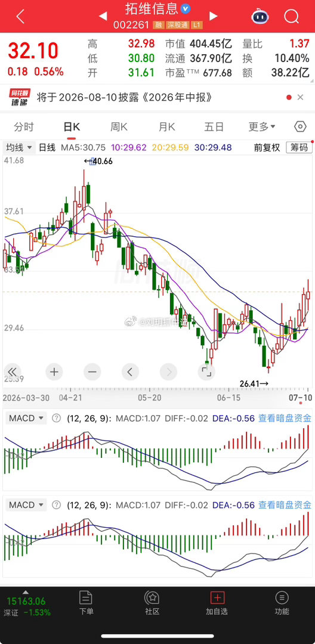Screen dimensions: 315x644
Task: Open the robot assistant icon
Action: click(x=260, y=17)
